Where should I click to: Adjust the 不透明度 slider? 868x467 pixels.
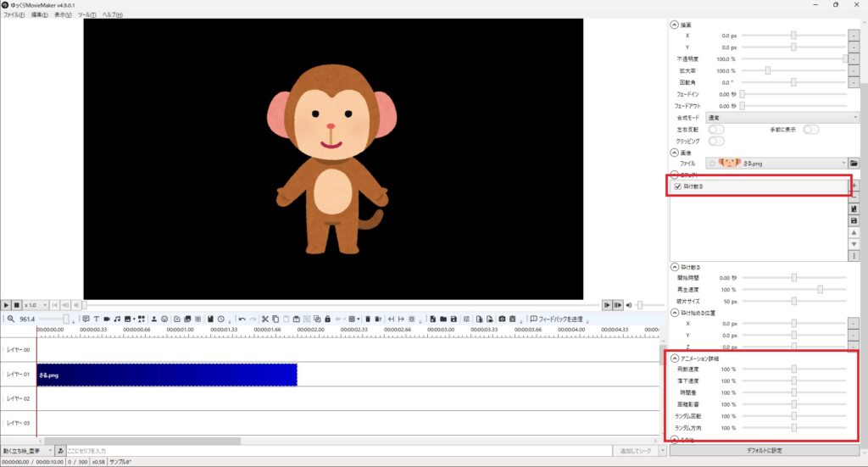click(x=793, y=58)
